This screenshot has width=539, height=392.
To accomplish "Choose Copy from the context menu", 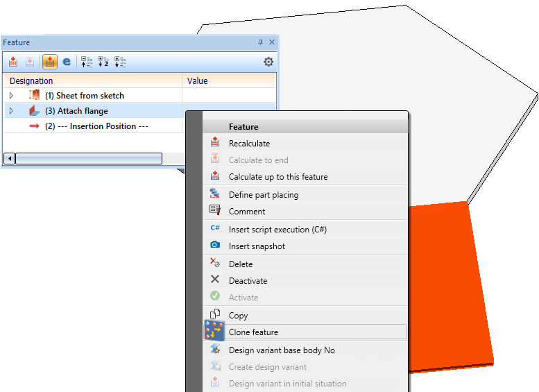I will coord(305,315).
